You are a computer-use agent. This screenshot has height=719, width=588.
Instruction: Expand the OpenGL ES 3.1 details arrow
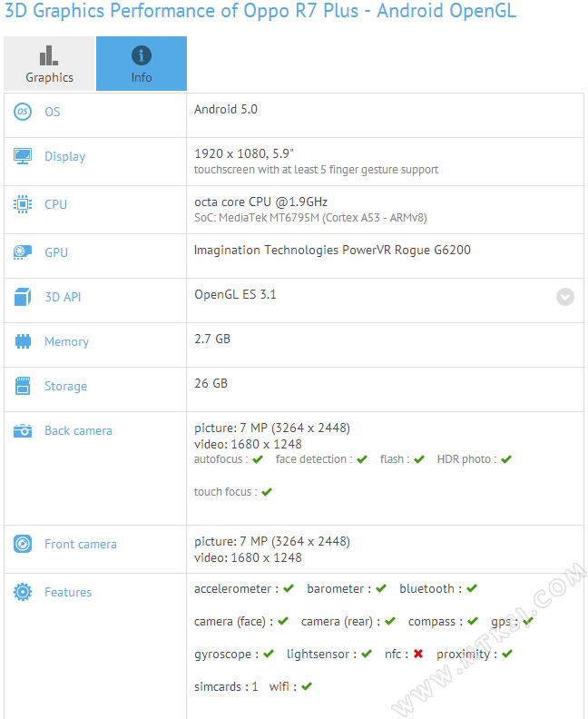565,297
